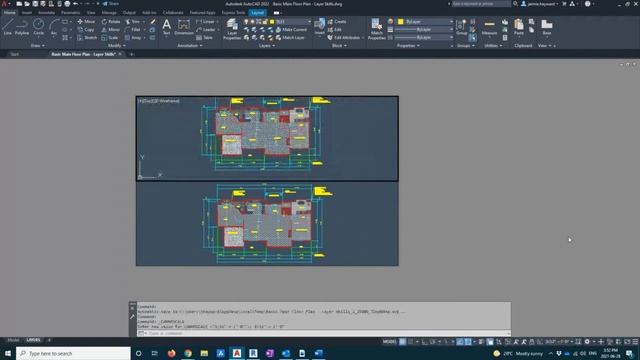Viewport: 640px width, 360px height.
Task: Switch to the Model tab at bottom
Action: tap(13, 340)
